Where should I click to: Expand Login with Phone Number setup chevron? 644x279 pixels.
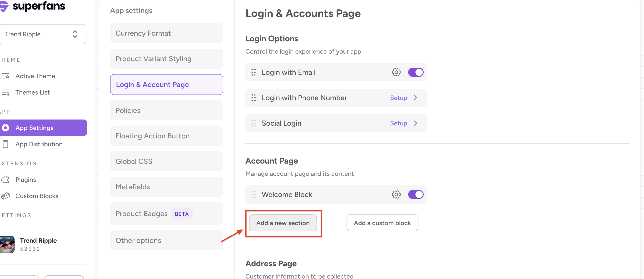click(x=415, y=98)
